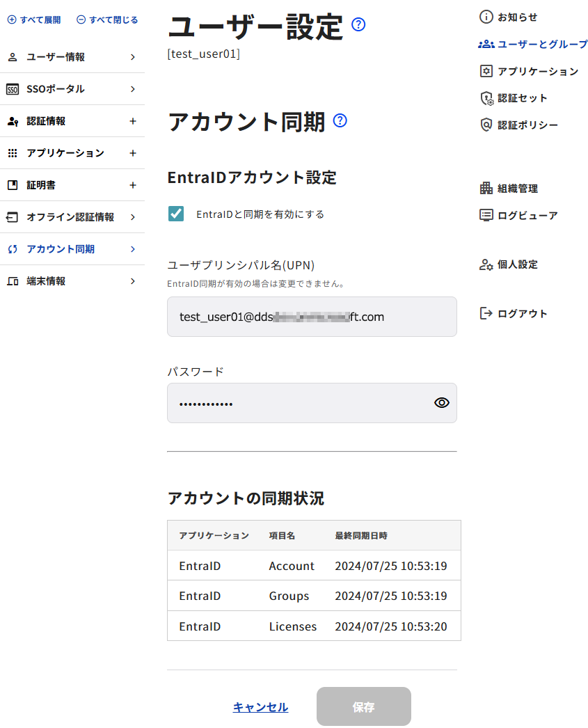Select 端末情報 in sidebar menu

pos(46,281)
